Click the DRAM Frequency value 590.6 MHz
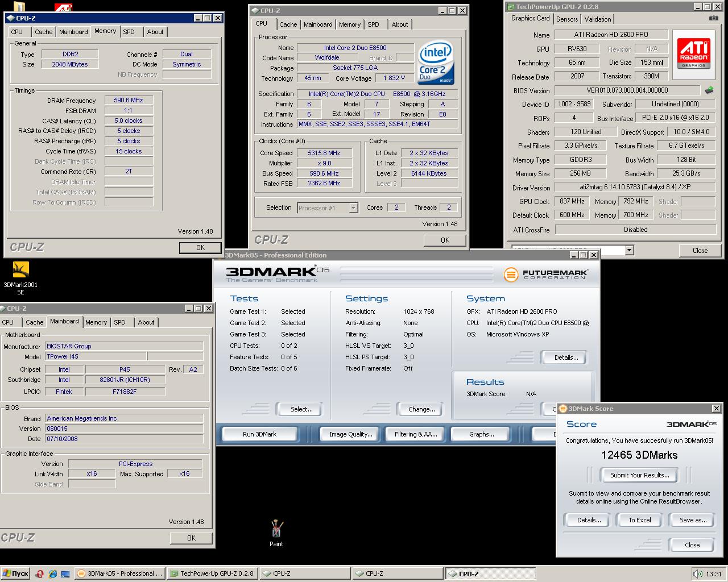Image resolution: width=728 pixels, height=582 pixels. [129, 100]
